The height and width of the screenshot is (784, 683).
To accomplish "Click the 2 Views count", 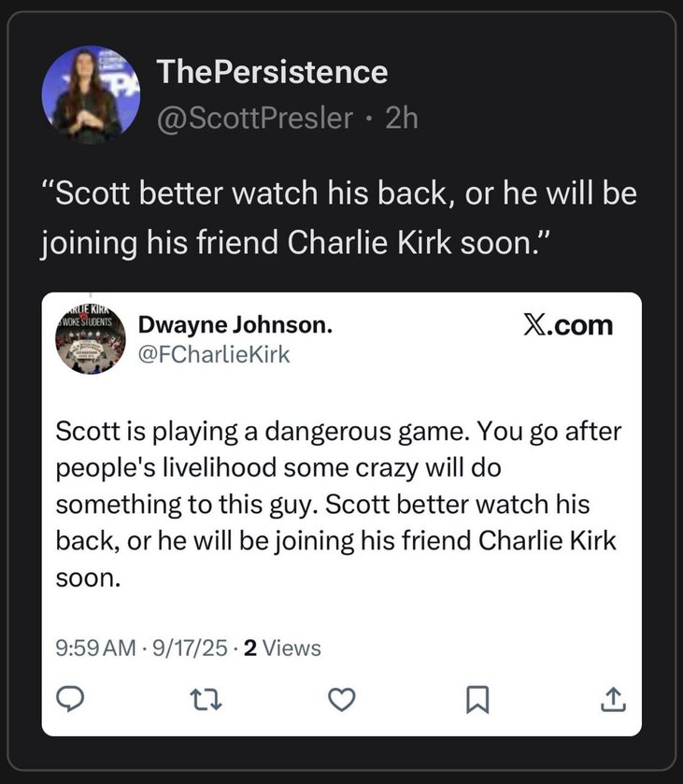I will point(282,648).
